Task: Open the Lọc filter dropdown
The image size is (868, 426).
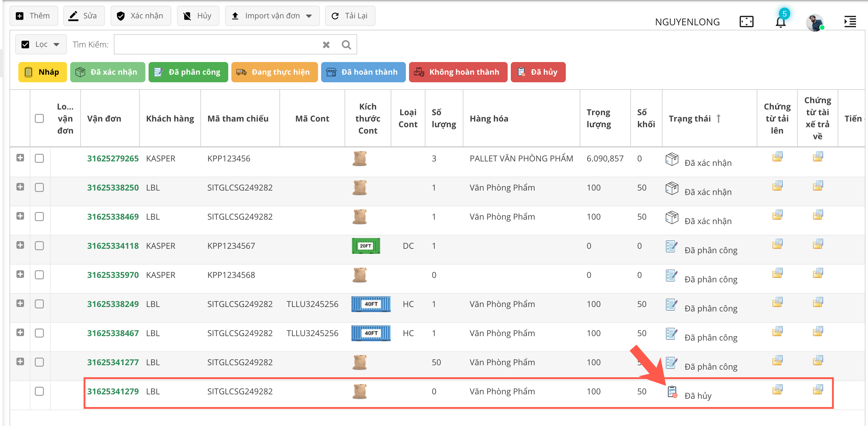Action: coord(41,45)
